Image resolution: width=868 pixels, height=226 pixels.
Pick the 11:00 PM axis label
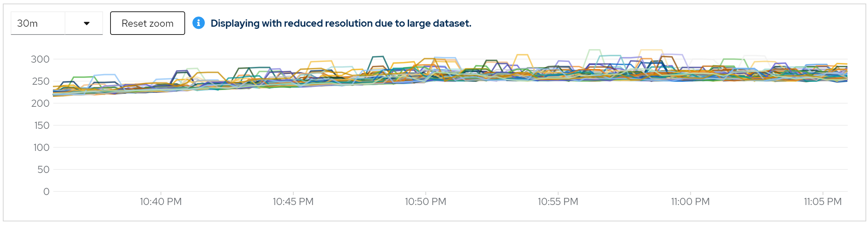coord(690,201)
